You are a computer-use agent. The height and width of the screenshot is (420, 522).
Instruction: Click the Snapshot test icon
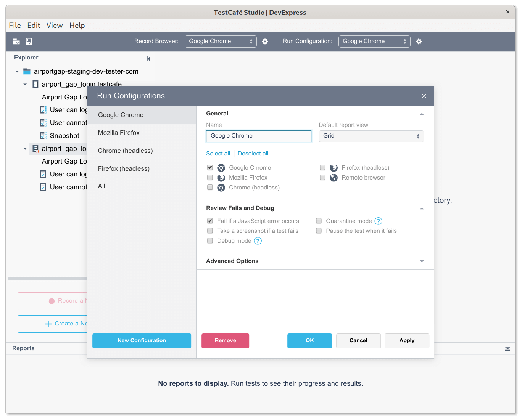click(43, 136)
